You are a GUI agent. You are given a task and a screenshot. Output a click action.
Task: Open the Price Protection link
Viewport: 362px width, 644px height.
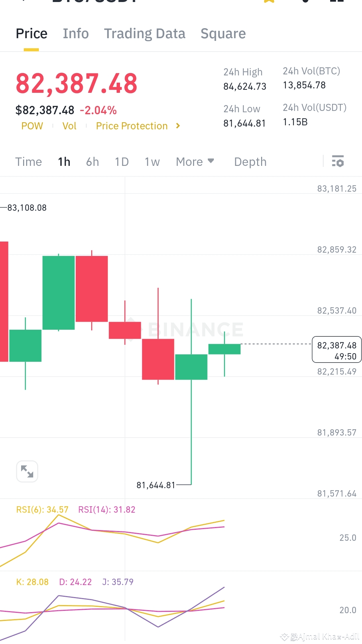132,126
